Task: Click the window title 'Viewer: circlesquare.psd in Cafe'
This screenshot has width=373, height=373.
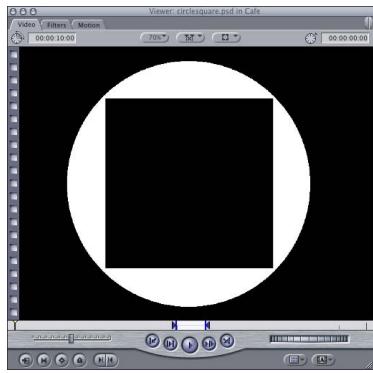Action: (x=204, y=11)
